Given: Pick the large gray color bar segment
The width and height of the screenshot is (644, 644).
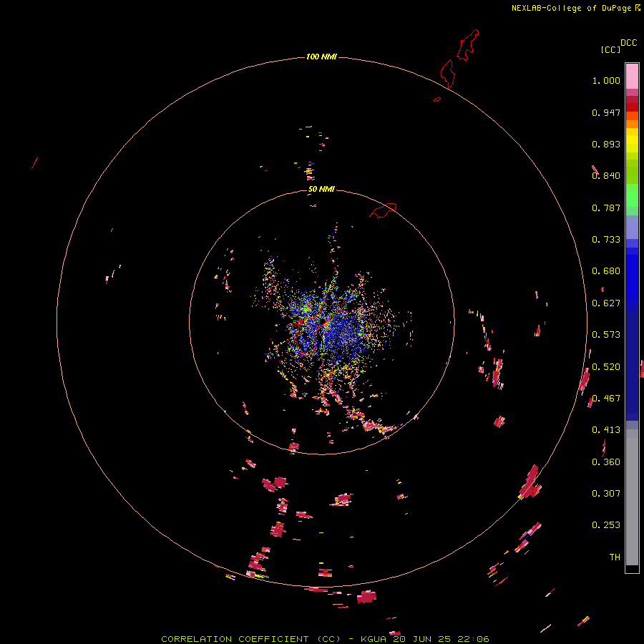Looking at the screenshot, I should point(632,497).
